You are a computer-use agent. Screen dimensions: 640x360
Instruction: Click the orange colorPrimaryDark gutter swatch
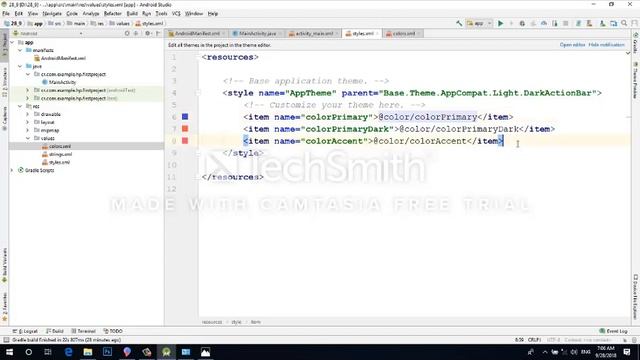tap(185, 129)
